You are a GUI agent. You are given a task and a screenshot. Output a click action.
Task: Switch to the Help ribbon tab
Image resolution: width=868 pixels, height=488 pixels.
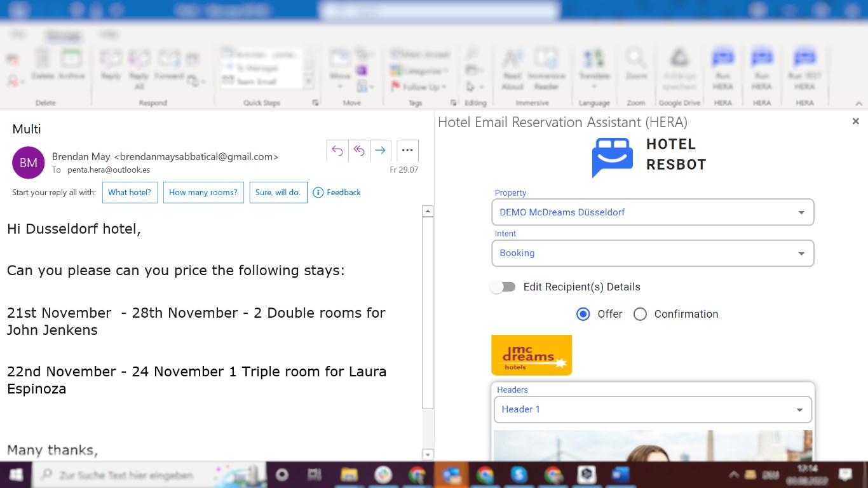coord(108,34)
